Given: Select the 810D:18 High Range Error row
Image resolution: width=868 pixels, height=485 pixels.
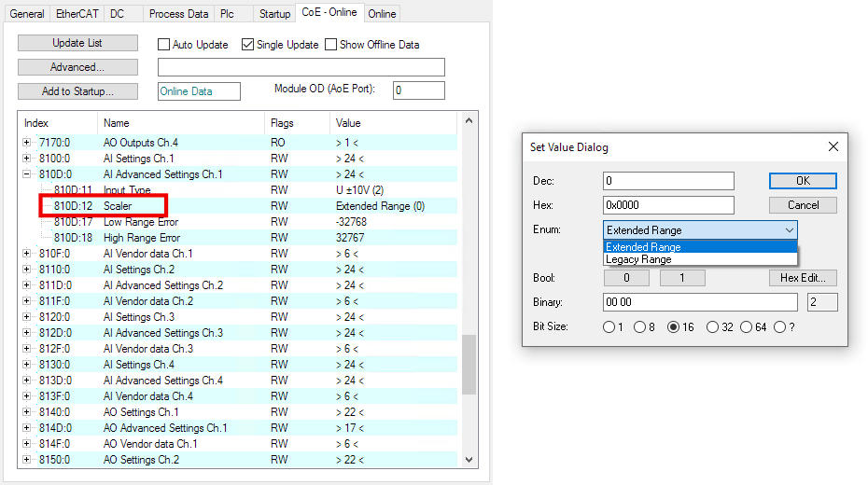Looking at the screenshot, I should coord(238,238).
